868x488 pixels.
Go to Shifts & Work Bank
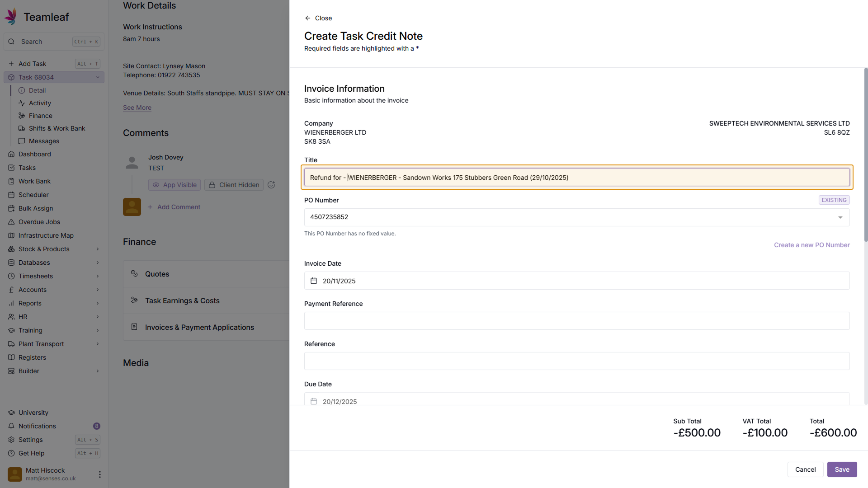tap(57, 128)
